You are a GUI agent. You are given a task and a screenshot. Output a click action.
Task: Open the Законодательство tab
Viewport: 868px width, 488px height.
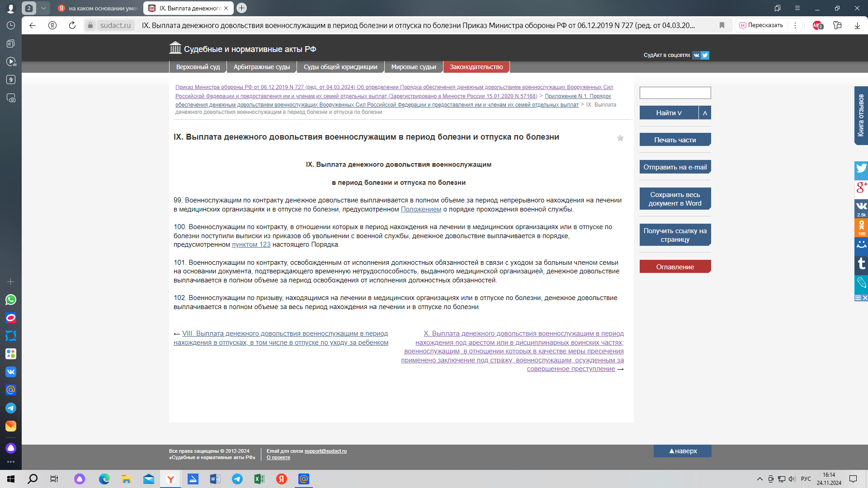(x=476, y=67)
